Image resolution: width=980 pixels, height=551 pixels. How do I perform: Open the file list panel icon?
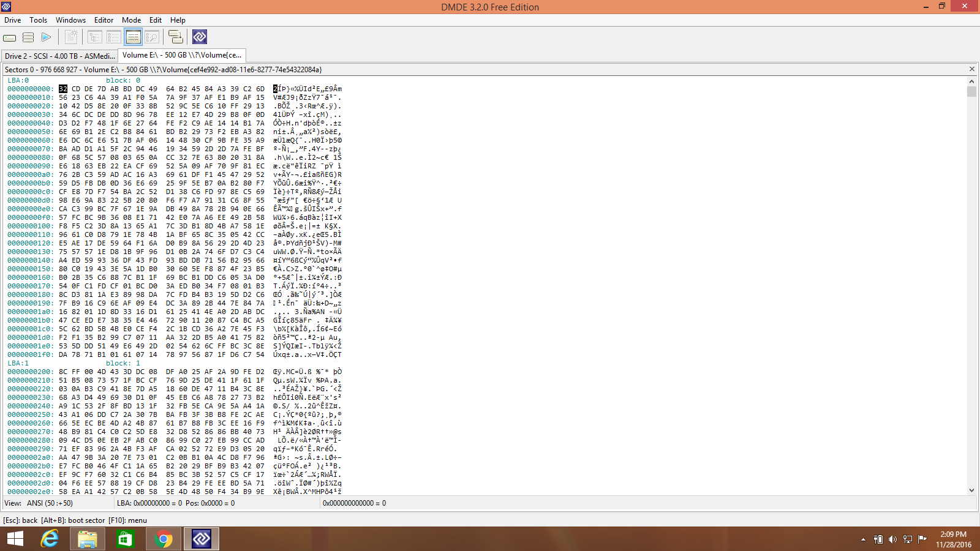click(x=114, y=37)
